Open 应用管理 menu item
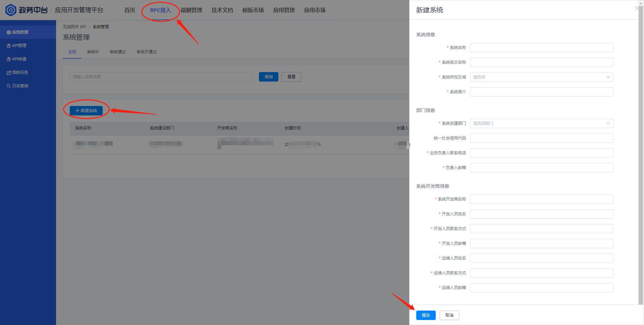 [x=284, y=10]
